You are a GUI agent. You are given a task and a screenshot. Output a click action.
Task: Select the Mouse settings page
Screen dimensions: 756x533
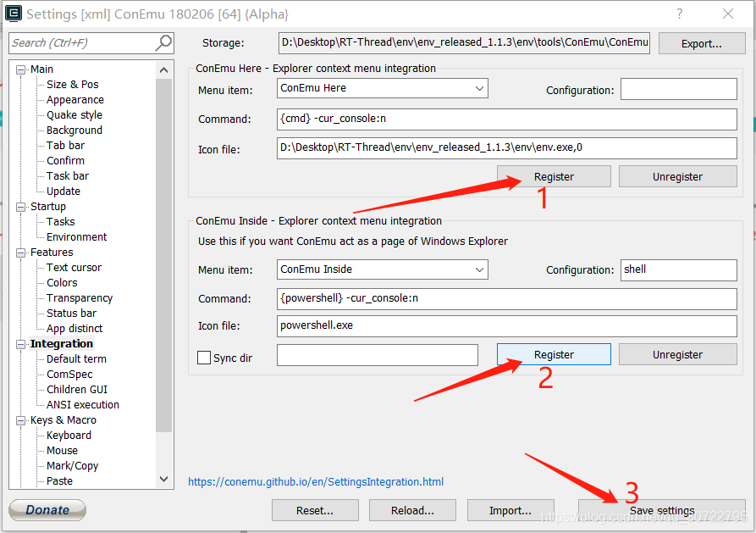pos(62,451)
